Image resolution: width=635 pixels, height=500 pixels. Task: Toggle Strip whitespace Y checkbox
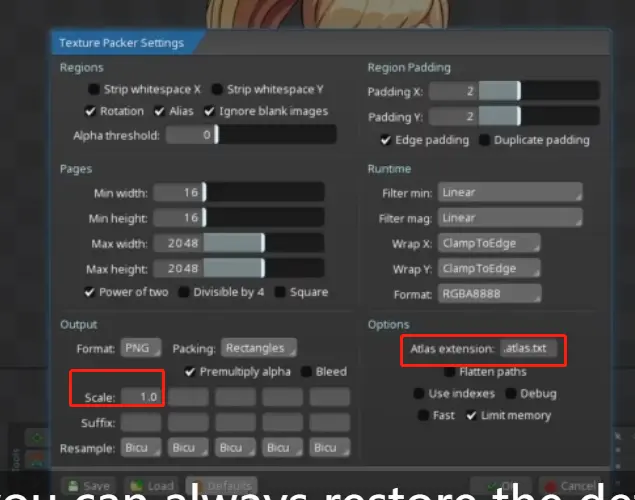click(217, 89)
